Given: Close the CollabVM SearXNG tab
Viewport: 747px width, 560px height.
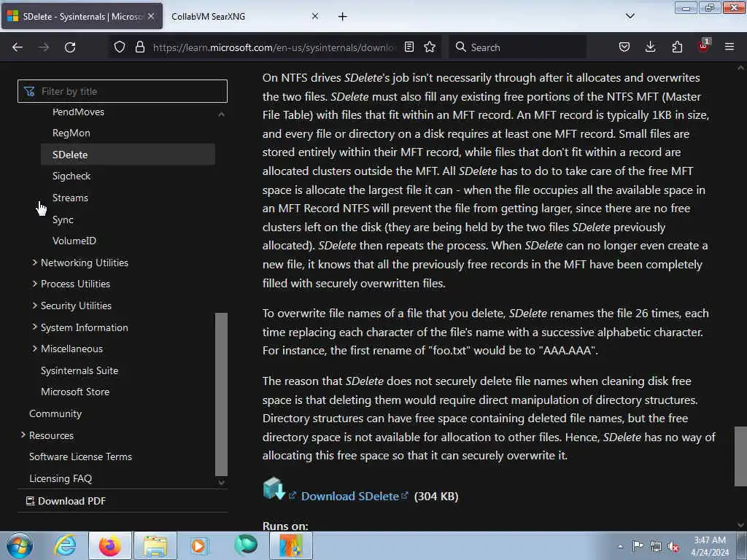Looking at the screenshot, I should coord(315,16).
